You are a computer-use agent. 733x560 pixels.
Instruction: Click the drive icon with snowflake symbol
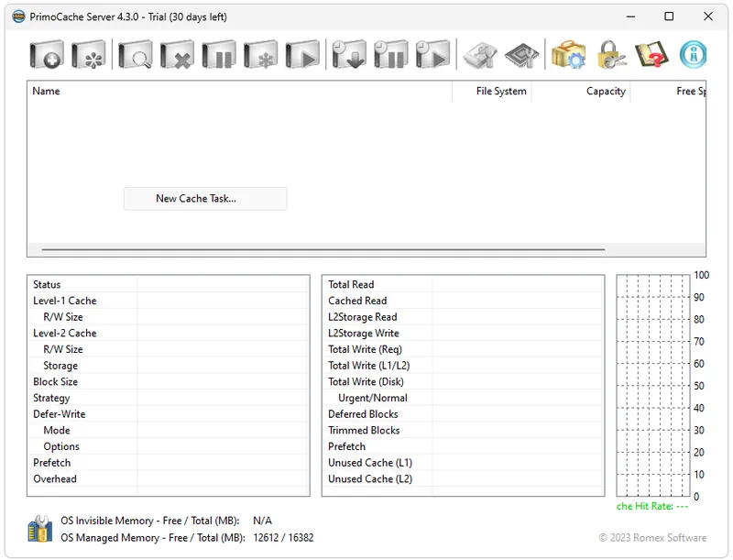(x=261, y=55)
